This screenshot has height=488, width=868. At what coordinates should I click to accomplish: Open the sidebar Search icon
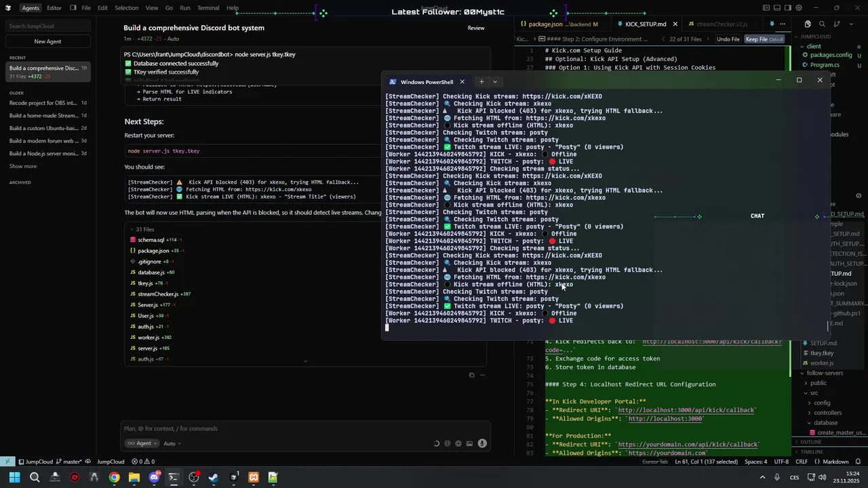822,24
